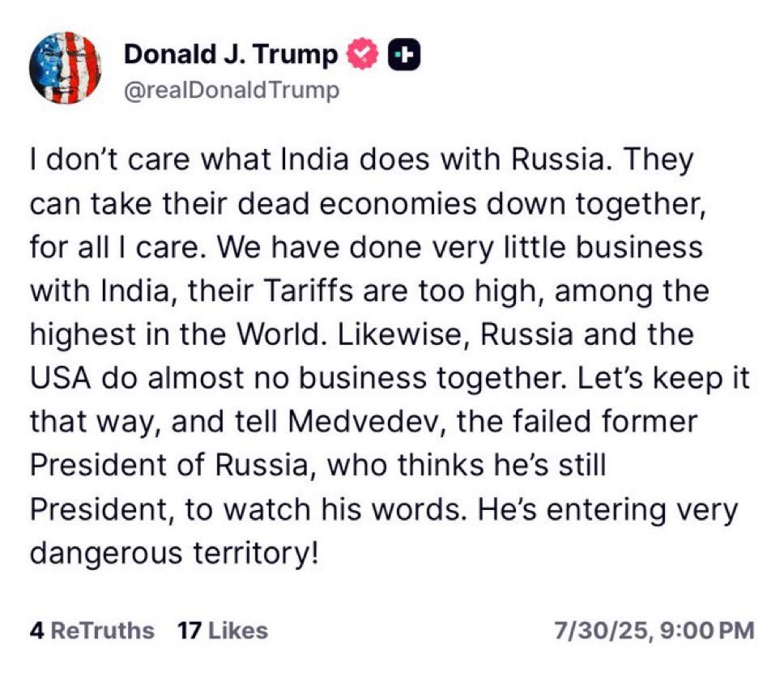Click the phrase "dangerous territory!"

(x=174, y=554)
